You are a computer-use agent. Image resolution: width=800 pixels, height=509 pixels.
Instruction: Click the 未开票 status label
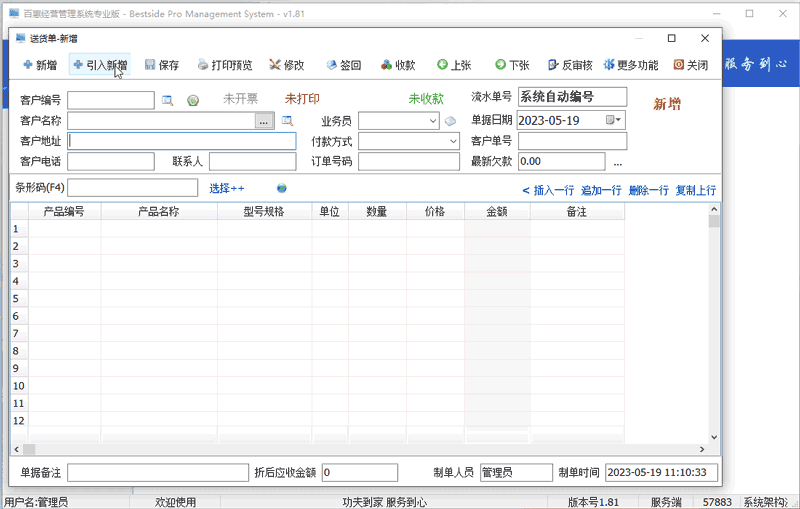coord(240,99)
